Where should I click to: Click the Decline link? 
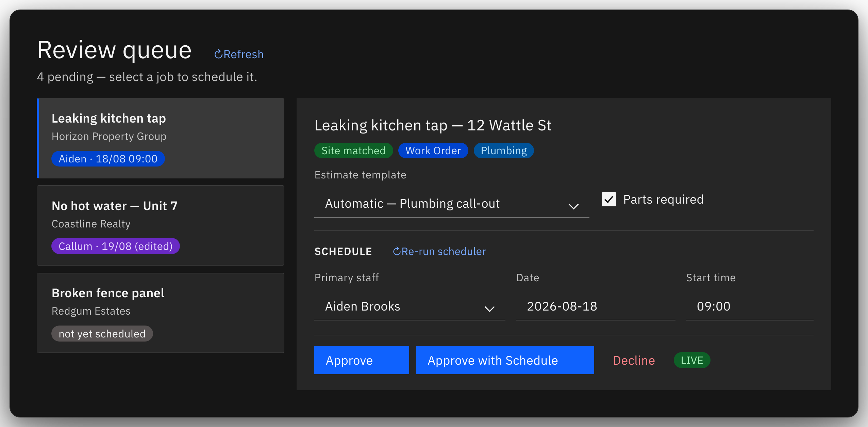634,360
